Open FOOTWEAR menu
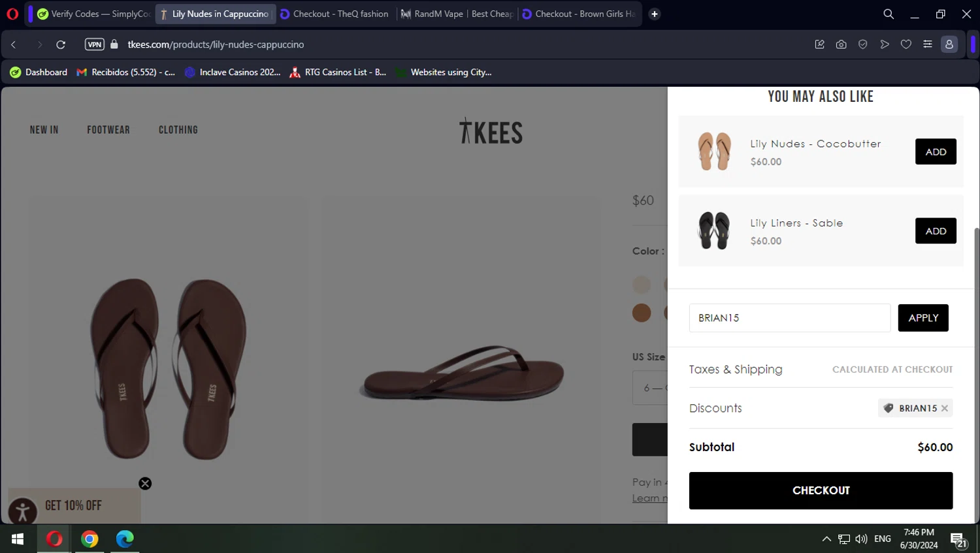The width and height of the screenshot is (980, 553). point(108,130)
